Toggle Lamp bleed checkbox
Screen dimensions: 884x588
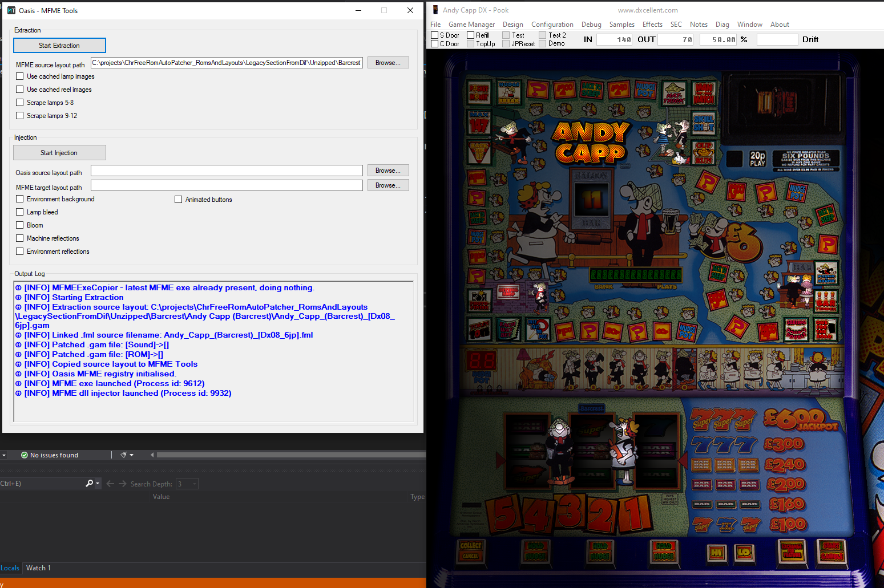20,212
